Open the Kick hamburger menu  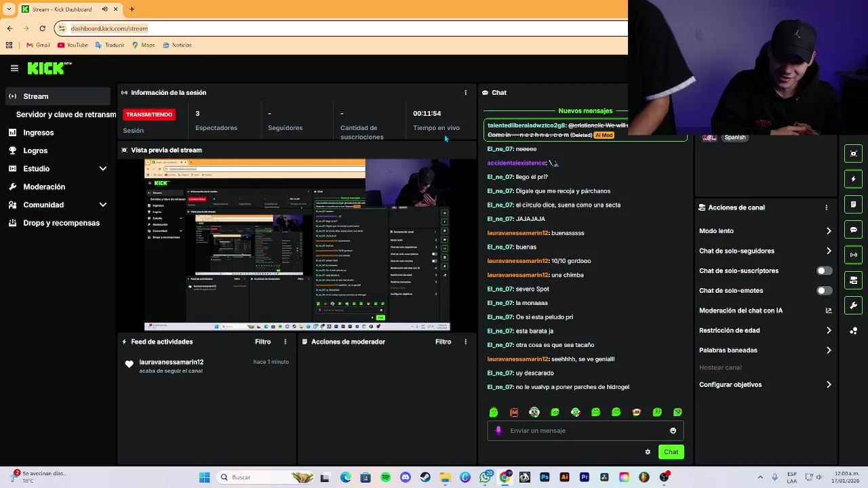tap(14, 68)
